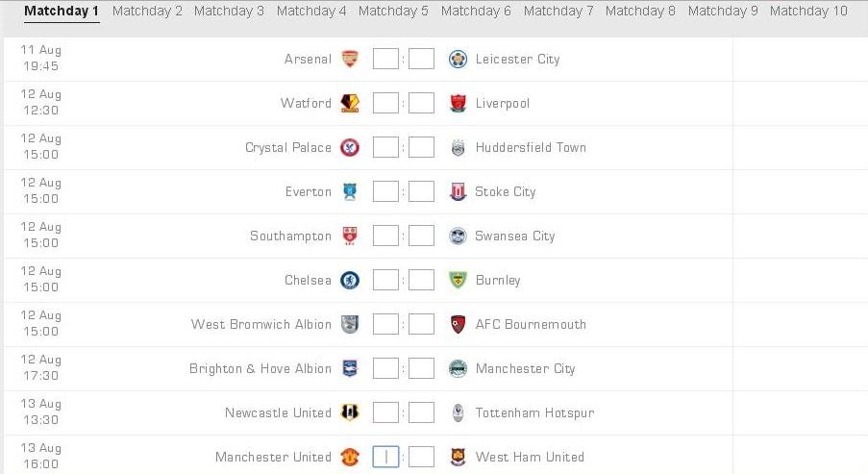Click the Liverpool away score box
The width and height of the screenshot is (868, 474).
(421, 103)
